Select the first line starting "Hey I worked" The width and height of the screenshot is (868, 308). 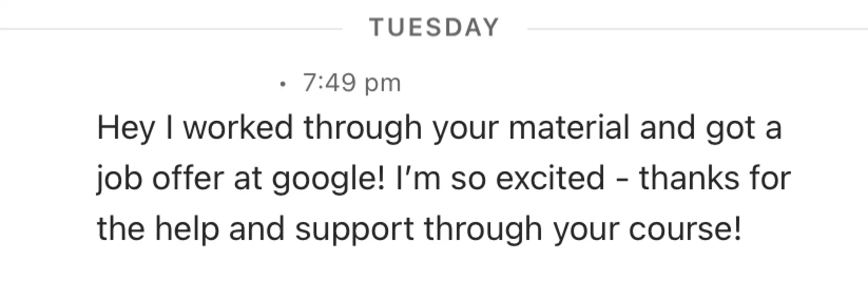[x=439, y=128]
